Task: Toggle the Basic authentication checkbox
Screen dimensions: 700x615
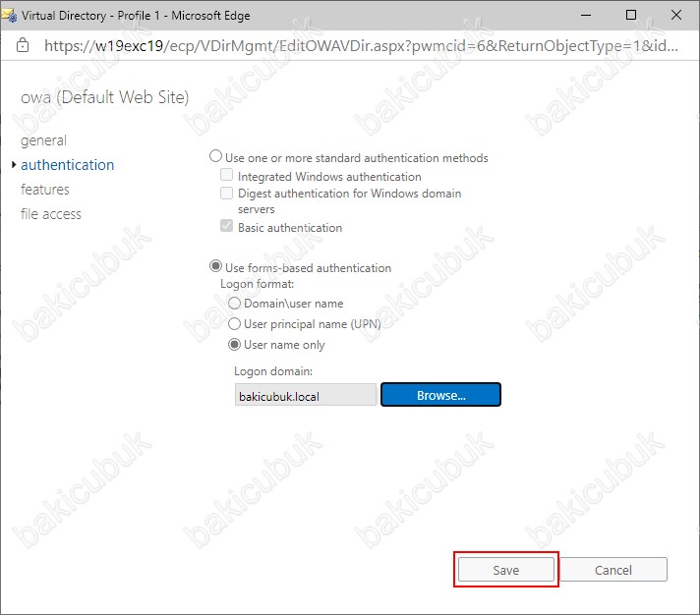Action: [x=227, y=226]
